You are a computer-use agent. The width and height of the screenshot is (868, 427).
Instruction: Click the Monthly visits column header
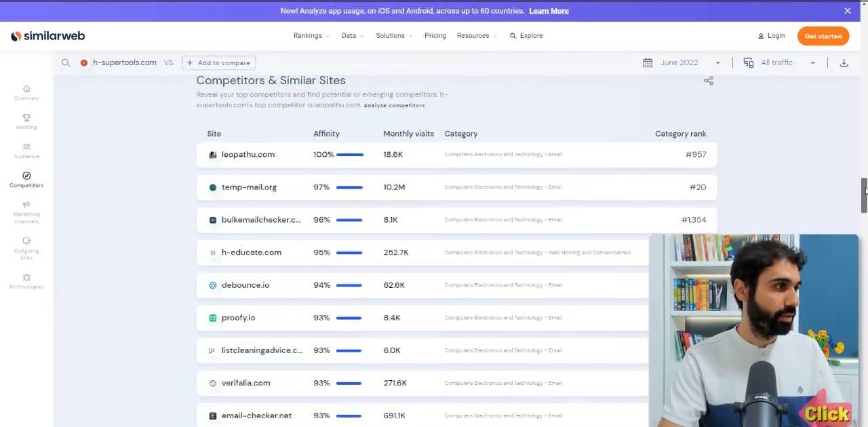tap(408, 134)
